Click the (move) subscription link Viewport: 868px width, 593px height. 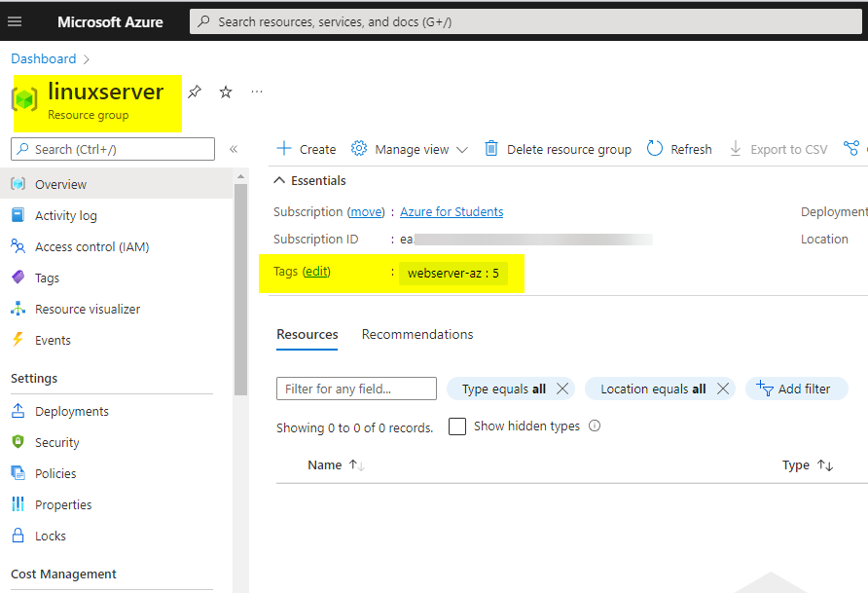pyautogui.click(x=366, y=211)
